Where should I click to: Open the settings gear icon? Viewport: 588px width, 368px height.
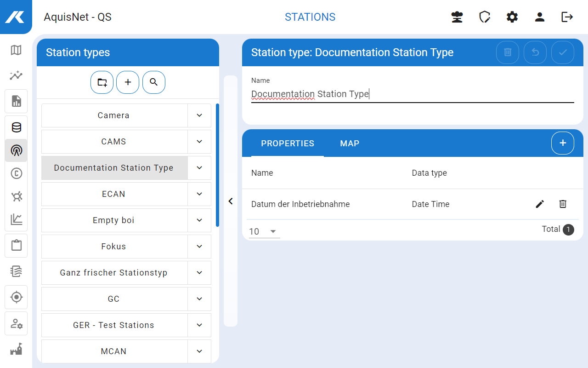coord(512,17)
